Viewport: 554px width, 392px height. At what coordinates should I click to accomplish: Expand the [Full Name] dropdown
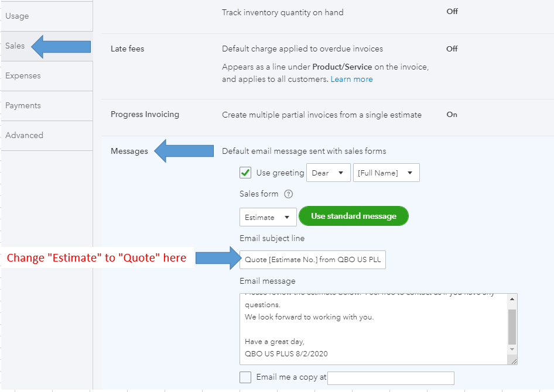pyautogui.click(x=386, y=173)
